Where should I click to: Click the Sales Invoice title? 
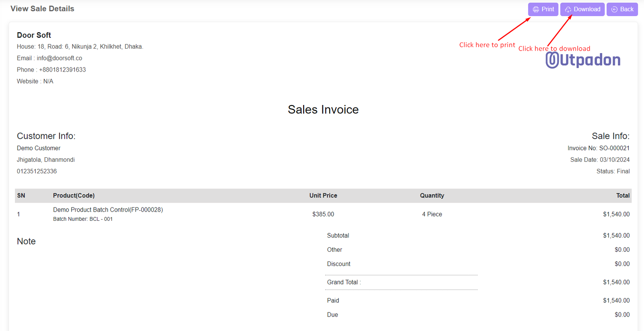pos(323,109)
